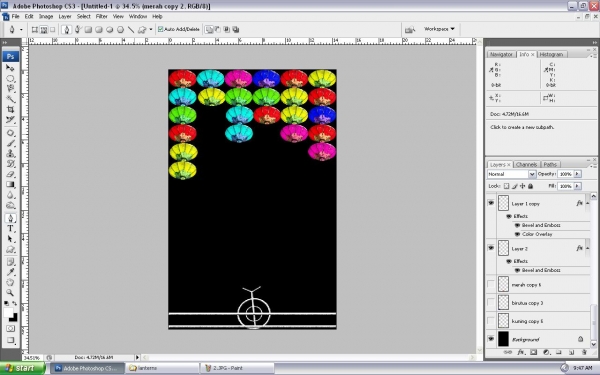The height and width of the screenshot is (375, 600).
Task: Click Freeform Pen option in options bar
Action: 77,29
